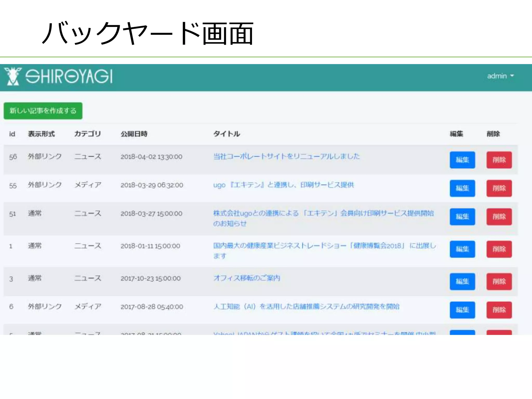The image size is (532, 399).
Task: Delete article id 55 with 削除 button
Action: pos(499,188)
